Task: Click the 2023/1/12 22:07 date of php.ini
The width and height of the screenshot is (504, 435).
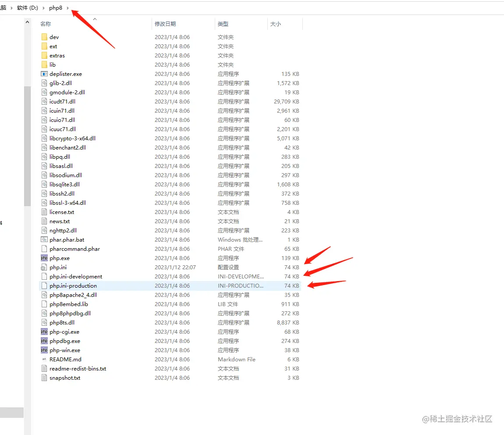Action: tap(175, 267)
